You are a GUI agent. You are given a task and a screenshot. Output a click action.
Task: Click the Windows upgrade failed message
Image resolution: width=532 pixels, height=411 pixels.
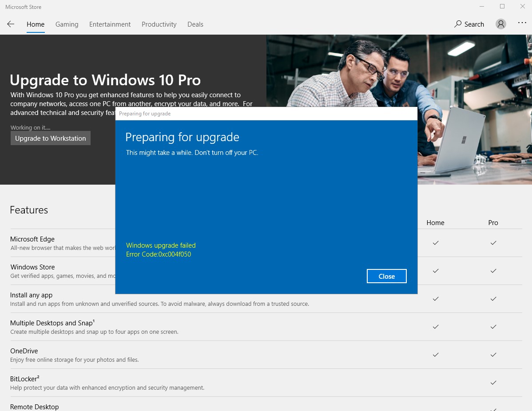(161, 245)
